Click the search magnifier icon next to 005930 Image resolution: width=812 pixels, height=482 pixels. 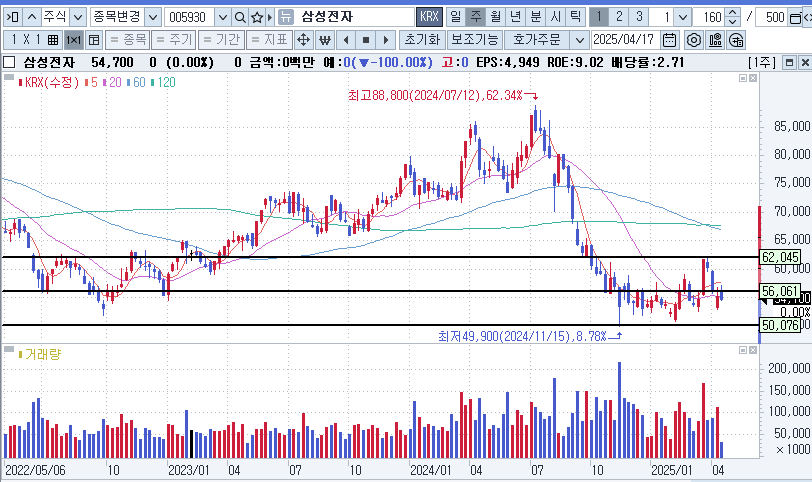(240, 17)
